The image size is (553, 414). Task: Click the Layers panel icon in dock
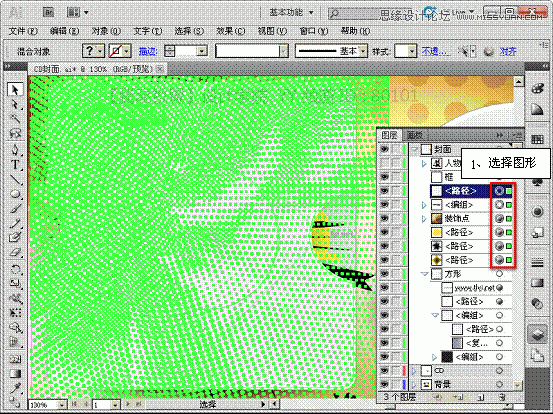coord(537,334)
